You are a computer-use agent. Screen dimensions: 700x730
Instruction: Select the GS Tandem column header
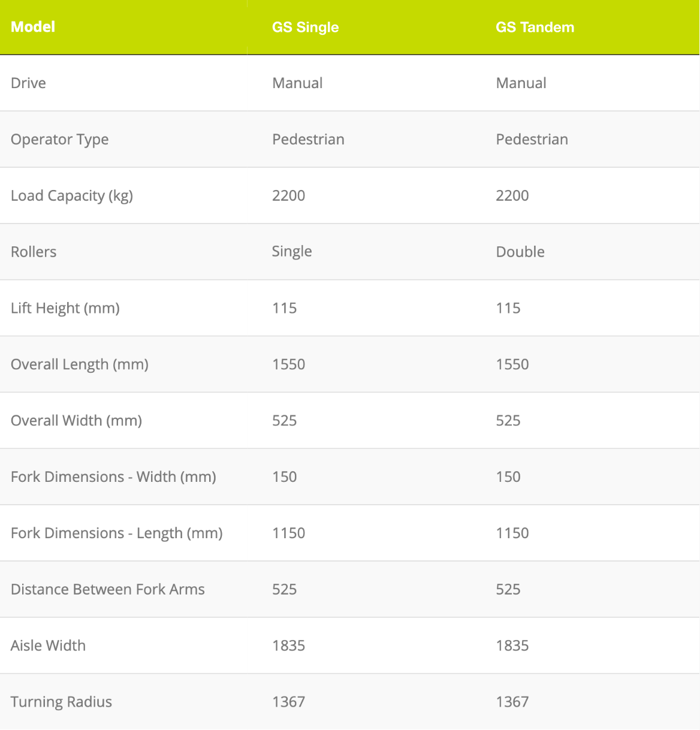535,28
